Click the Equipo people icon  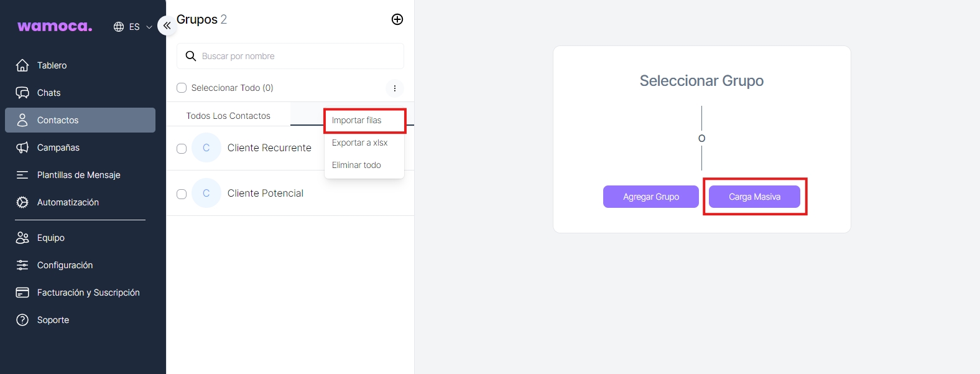pyautogui.click(x=22, y=238)
